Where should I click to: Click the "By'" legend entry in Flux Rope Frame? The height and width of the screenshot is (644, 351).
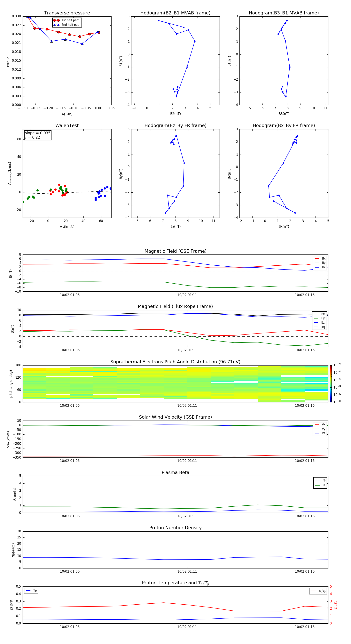320,318
